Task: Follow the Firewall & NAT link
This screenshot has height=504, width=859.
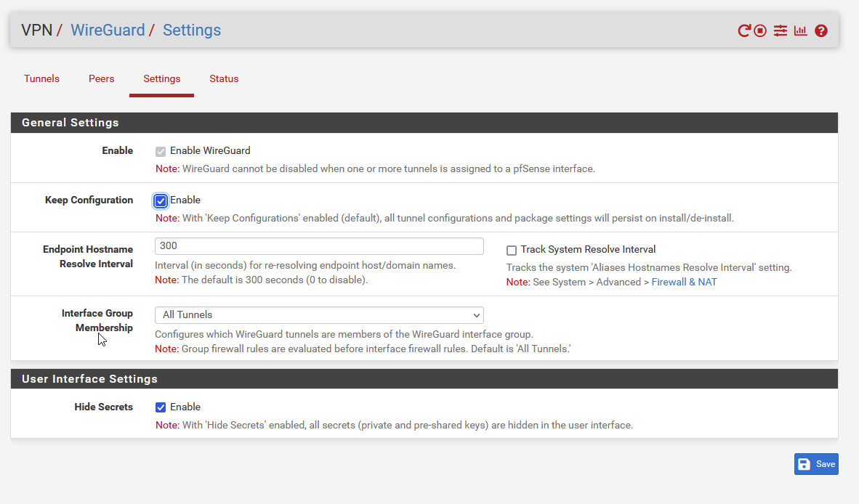Action: [684, 282]
